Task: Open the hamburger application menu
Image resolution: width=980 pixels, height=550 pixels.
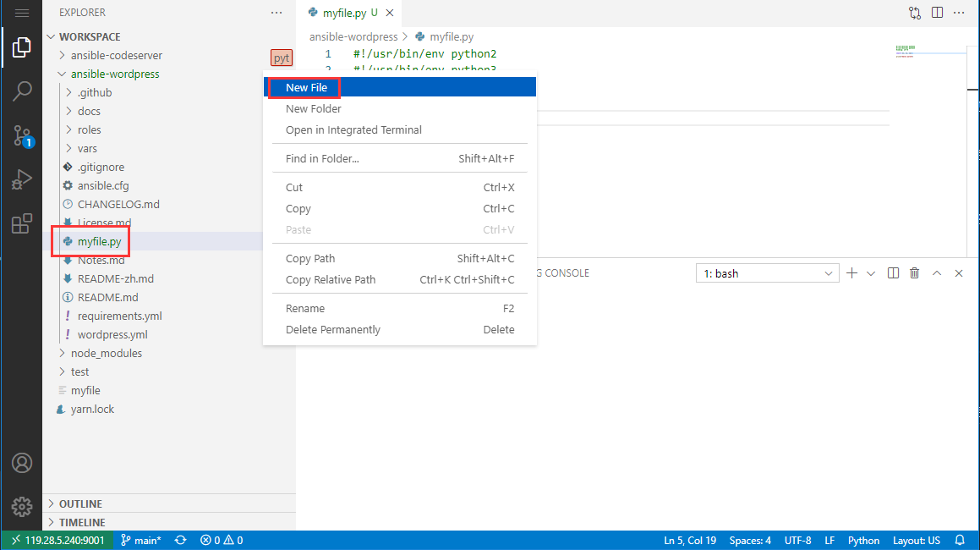Action: pos(22,13)
